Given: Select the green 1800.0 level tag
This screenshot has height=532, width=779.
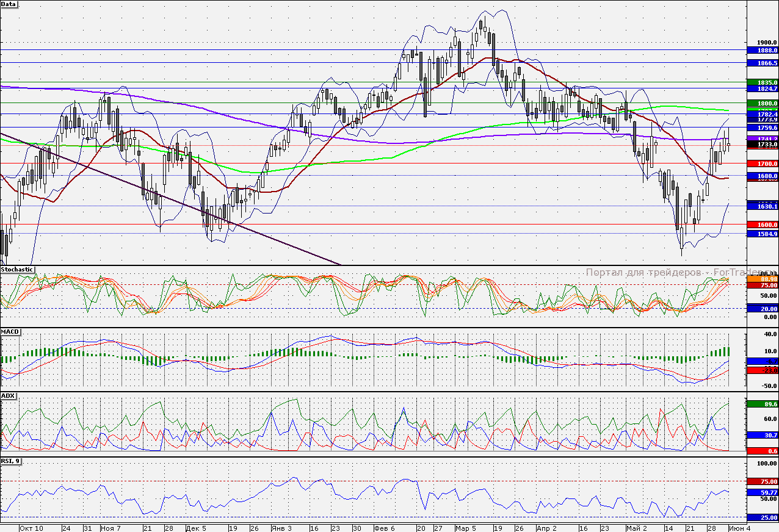Looking at the screenshot, I should tap(762, 104).
